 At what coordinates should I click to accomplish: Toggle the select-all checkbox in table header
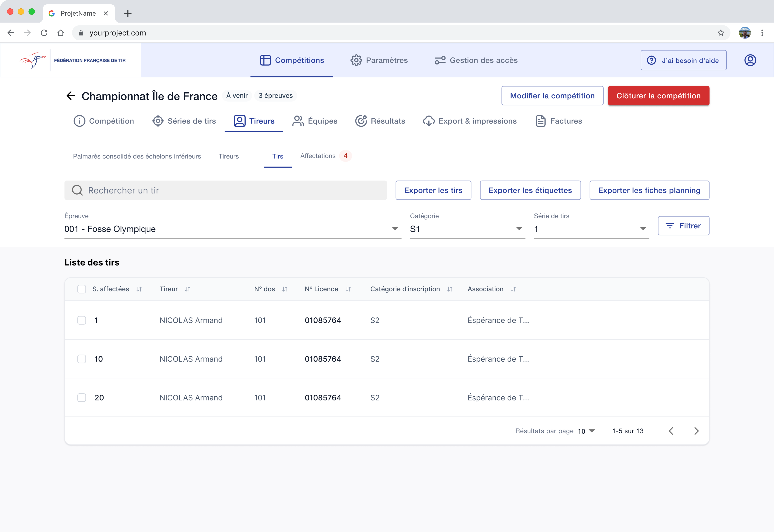click(x=82, y=289)
